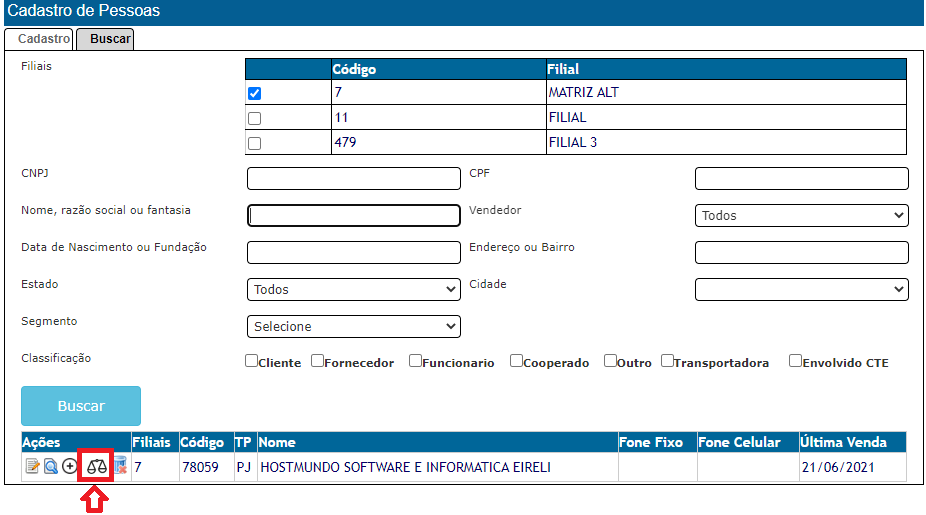Open the Estado dropdown
This screenshot has width=926, height=515.
354,289
